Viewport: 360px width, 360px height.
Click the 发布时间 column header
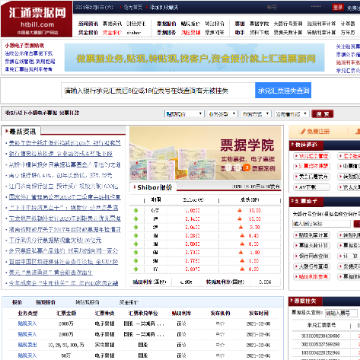(x=259, y=313)
